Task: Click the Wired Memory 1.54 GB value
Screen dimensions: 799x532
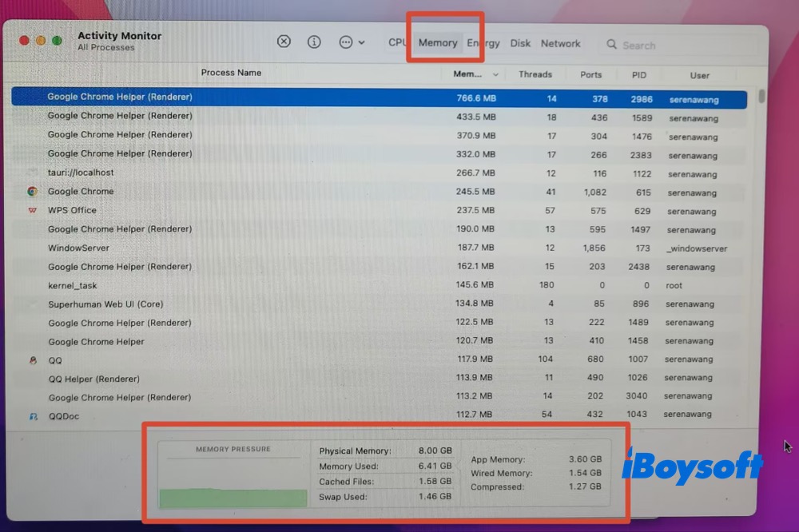Action: point(585,473)
